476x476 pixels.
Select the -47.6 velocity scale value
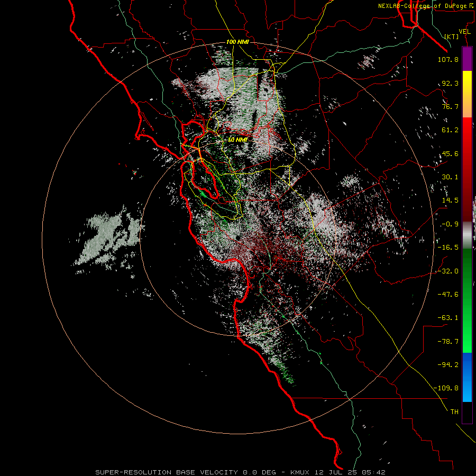(448, 295)
